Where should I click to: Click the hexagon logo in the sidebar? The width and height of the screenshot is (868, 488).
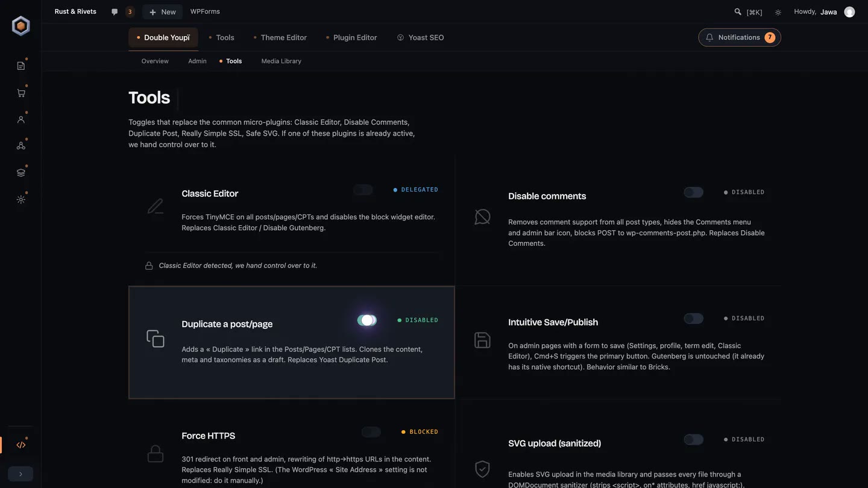(x=21, y=26)
